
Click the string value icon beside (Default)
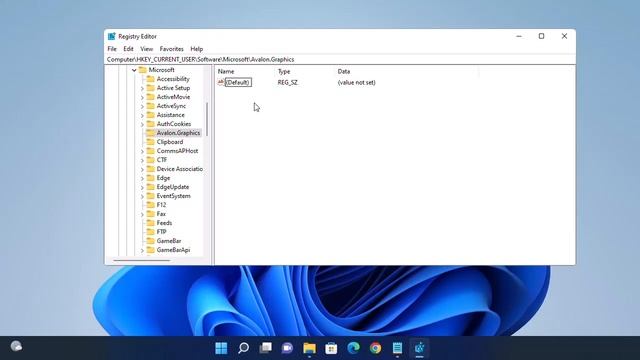221,82
